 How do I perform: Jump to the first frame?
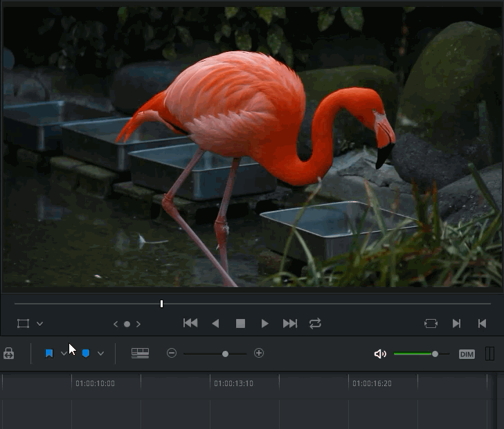tap(190, 323)
